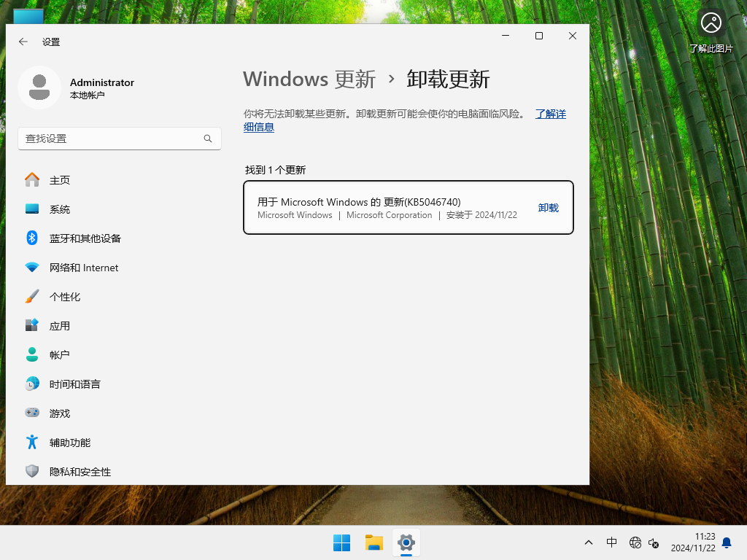Open 时间和语言 settings entry
The image size is (747, 560).
pyautogui.click(x=32, y=384)
